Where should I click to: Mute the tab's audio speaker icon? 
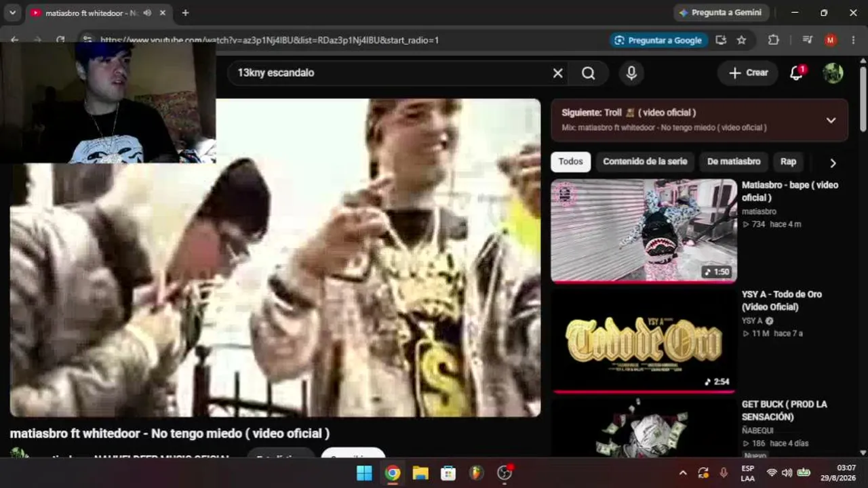pos(147,13)
